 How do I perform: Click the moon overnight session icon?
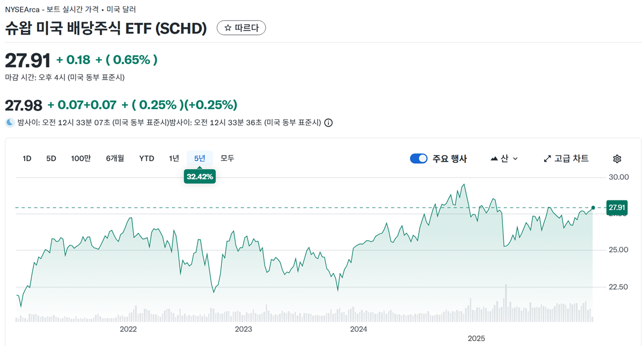[x=10, y=122]
